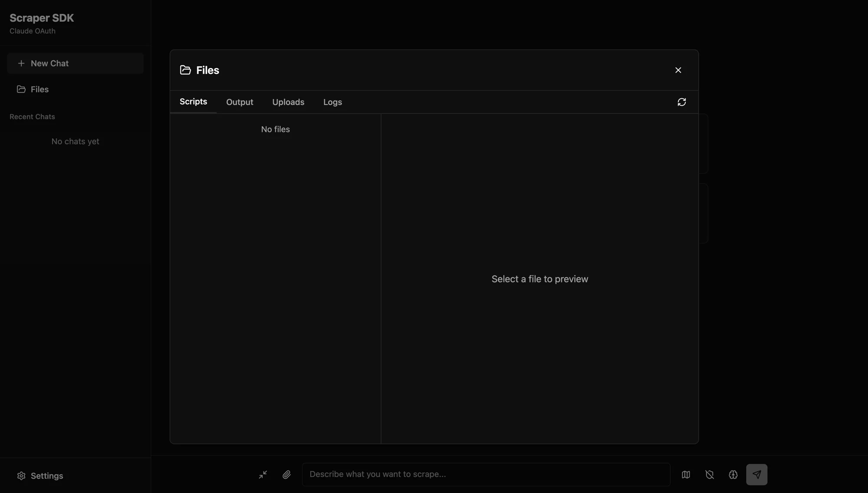Switch to the Logs tab
868x493 pixels.
click(332, 102)
